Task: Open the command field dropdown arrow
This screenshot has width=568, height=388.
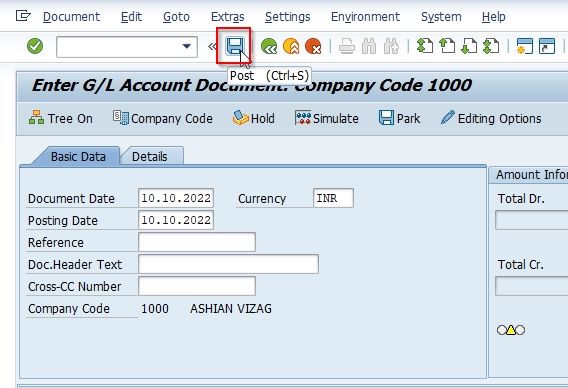Action: point(187,46)
